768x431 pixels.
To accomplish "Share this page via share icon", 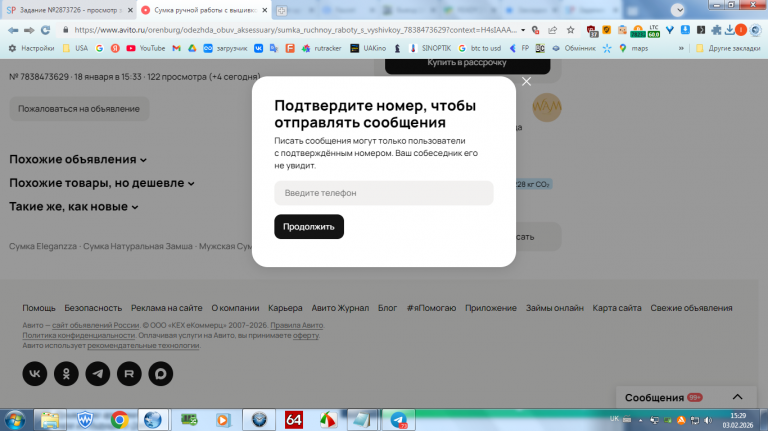I will [553, 30].
